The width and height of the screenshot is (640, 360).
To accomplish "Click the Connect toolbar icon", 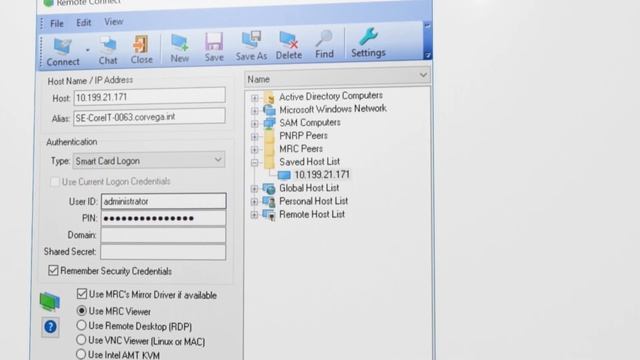I will (x=63, y=52).
